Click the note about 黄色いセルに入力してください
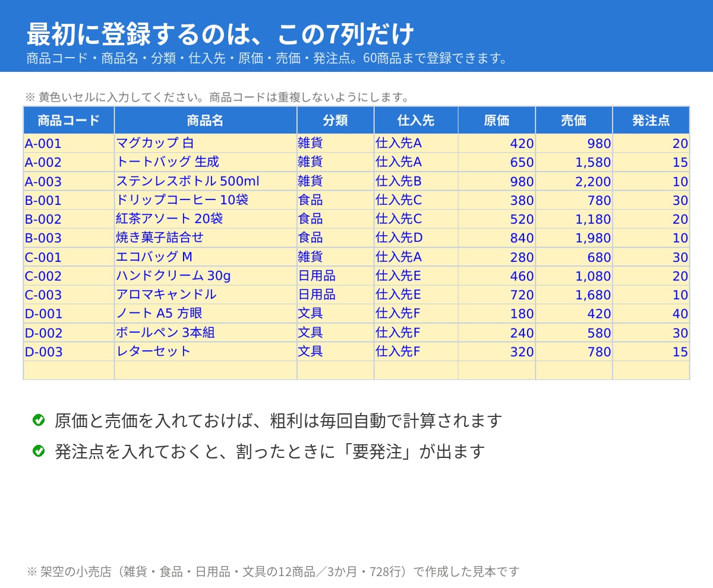 (x=217, y=97)
